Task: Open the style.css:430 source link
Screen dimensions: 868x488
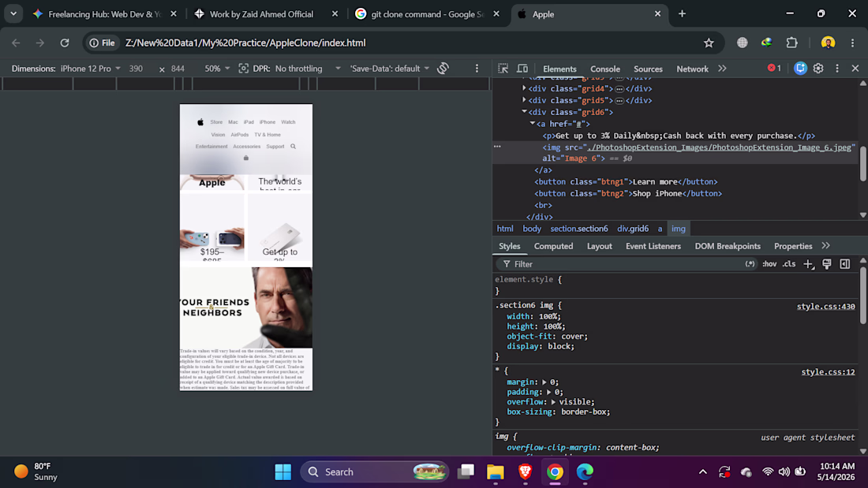Action: click(825, 307)
